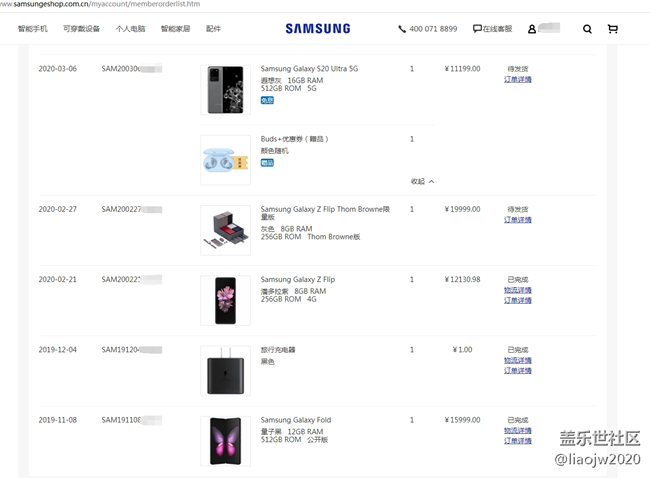This screenshot has width=650, height=478.
Task: Open the shopping cart icon
Action: click(x=613, y=29)
